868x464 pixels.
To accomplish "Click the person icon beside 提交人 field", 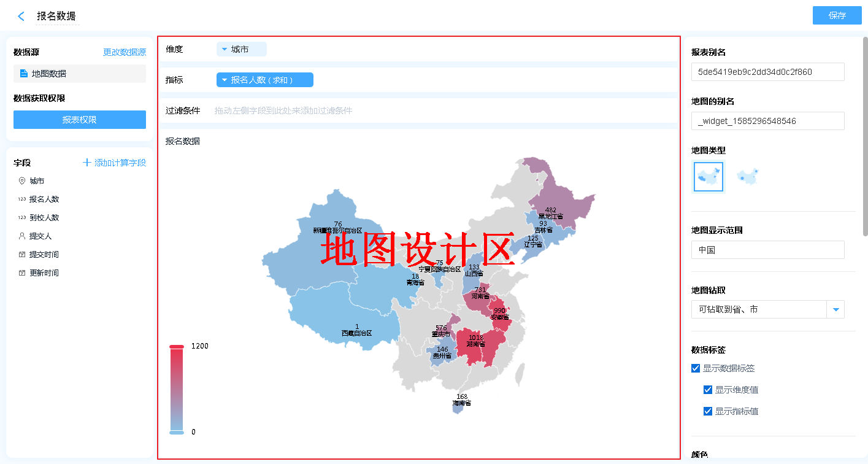I will point(22,236).
